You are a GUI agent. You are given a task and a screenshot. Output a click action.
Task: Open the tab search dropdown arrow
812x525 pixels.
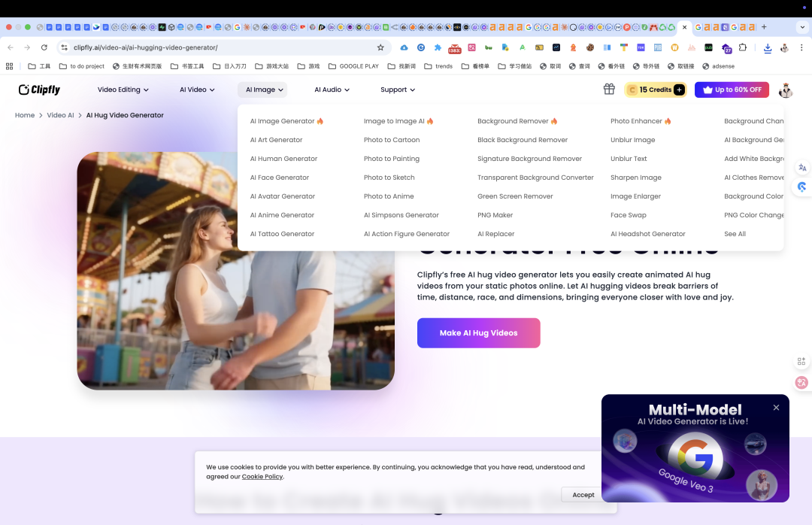(x=802, y=27)
